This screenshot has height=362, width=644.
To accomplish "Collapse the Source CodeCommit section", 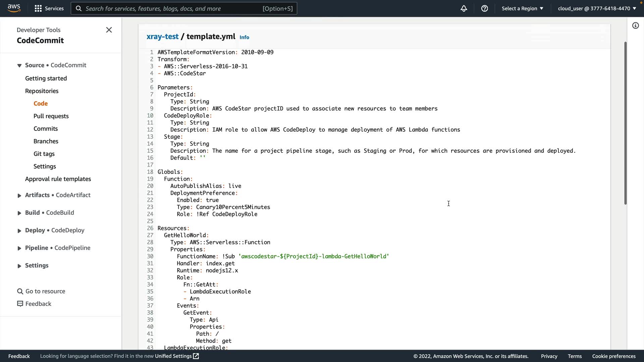I will pyautogui.click(x=19, y=65).
